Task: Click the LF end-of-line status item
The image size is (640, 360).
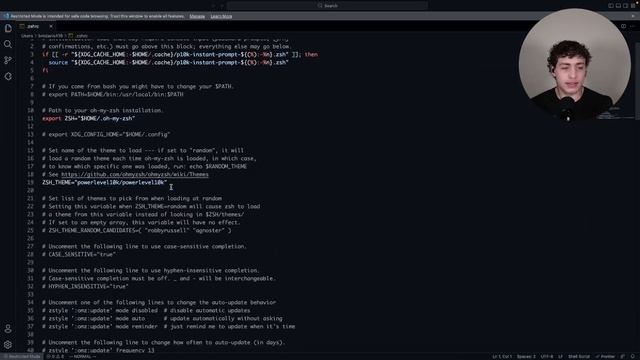Action: pyautogui.click(x=560, y=357)
